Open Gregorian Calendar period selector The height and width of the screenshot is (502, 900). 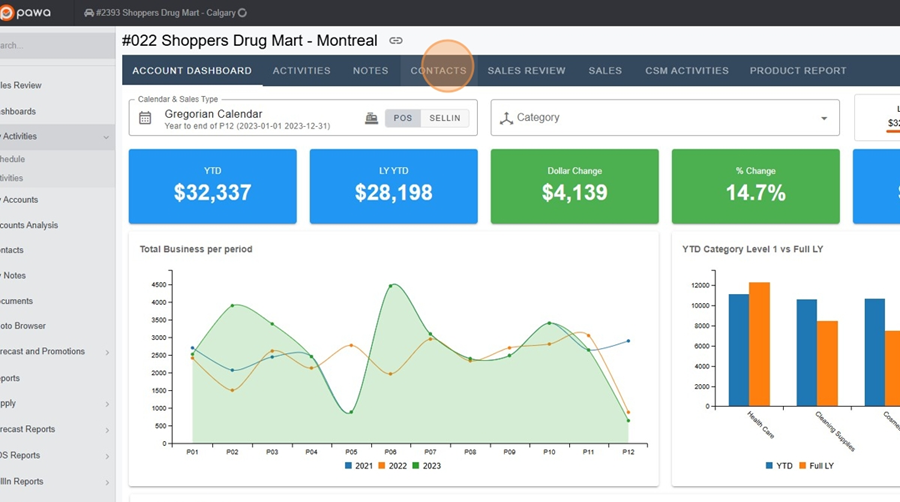pyautogui.click(x=247, y=118)
